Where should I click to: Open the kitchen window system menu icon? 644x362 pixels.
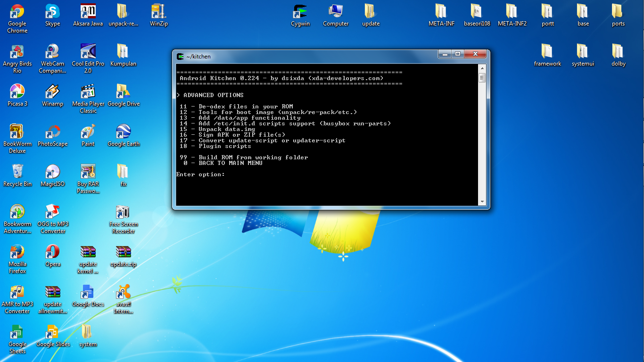click(180, 56)
